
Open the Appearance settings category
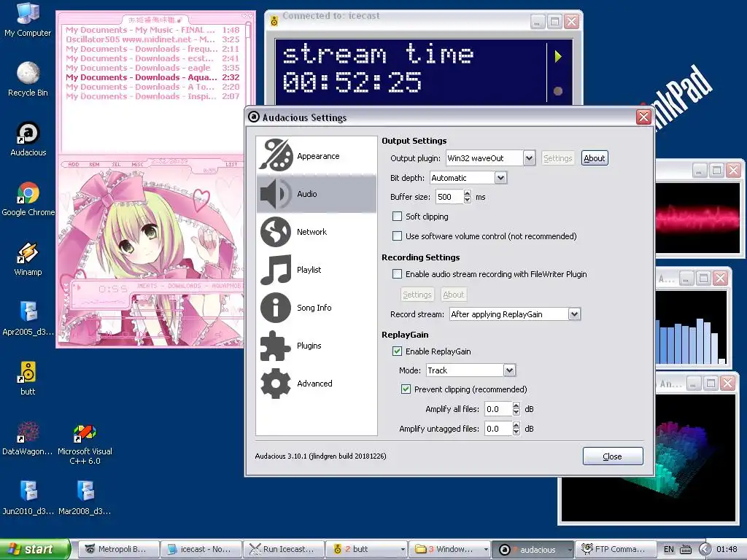click(317, 156)
